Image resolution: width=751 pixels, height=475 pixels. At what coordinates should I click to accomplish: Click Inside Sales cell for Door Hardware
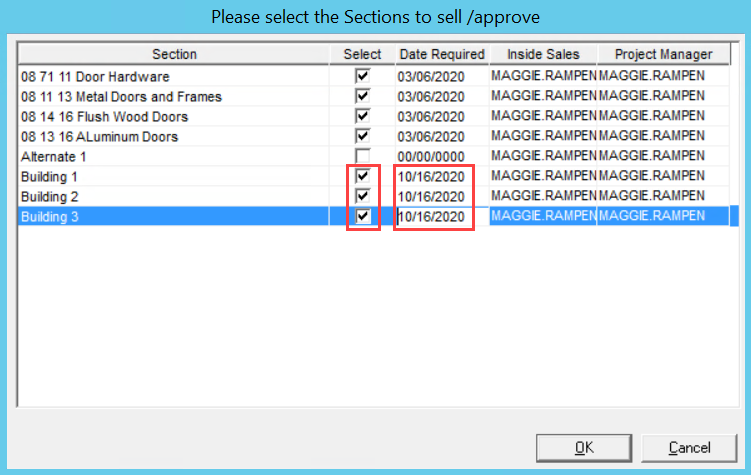click(x=543, y=76)
